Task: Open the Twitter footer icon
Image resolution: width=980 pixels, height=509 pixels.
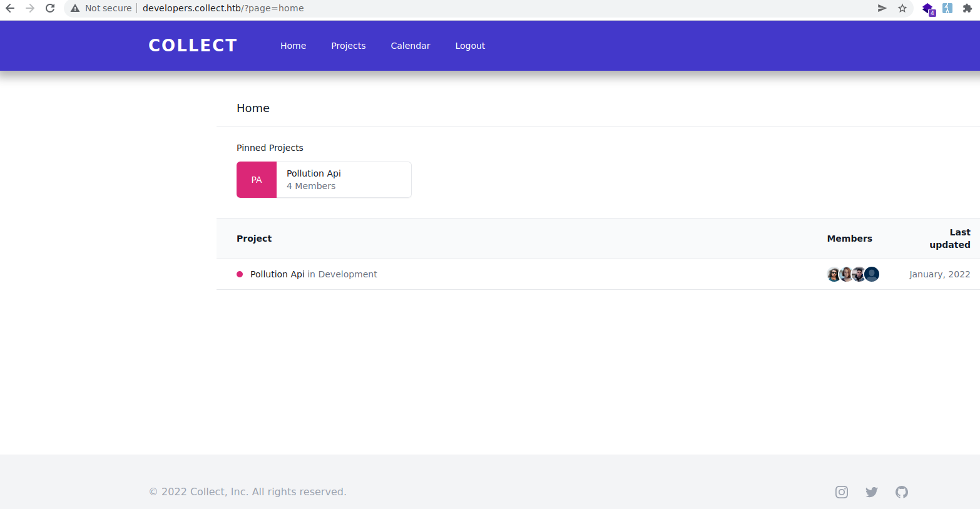Action: (872, 492)
